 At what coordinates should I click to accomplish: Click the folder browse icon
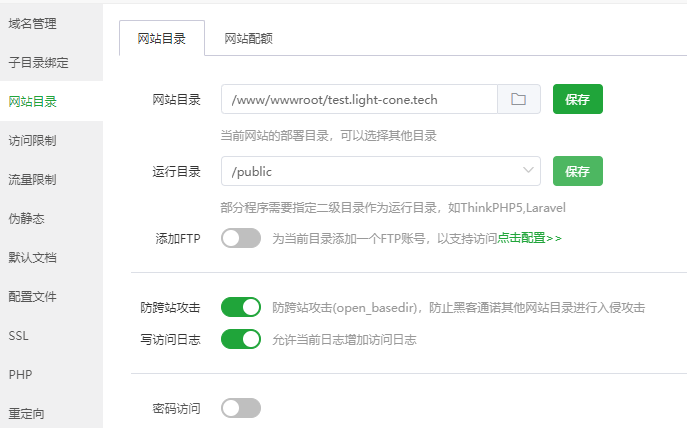click(519, 100)
